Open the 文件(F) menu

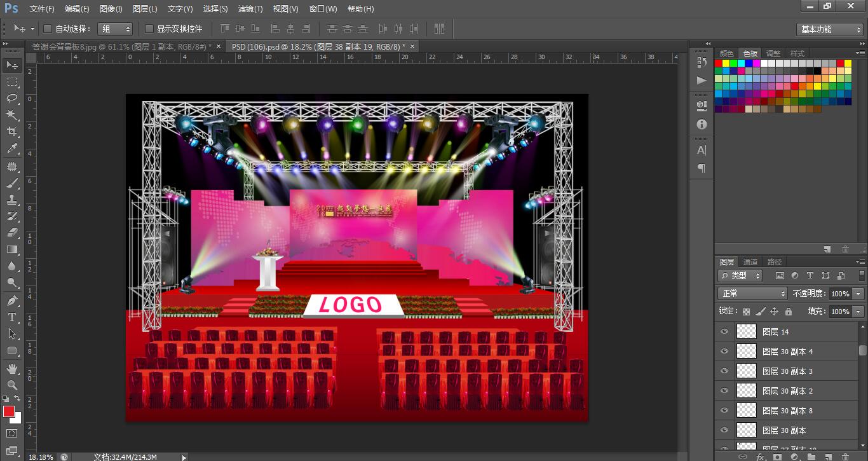(42, 9)
